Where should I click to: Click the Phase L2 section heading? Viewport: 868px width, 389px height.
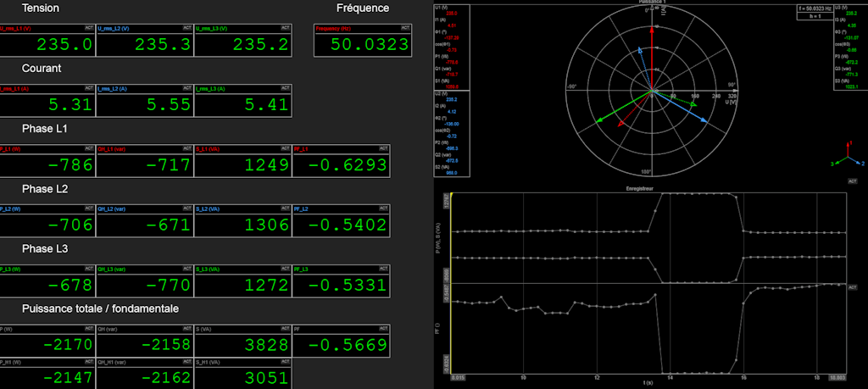45,189
